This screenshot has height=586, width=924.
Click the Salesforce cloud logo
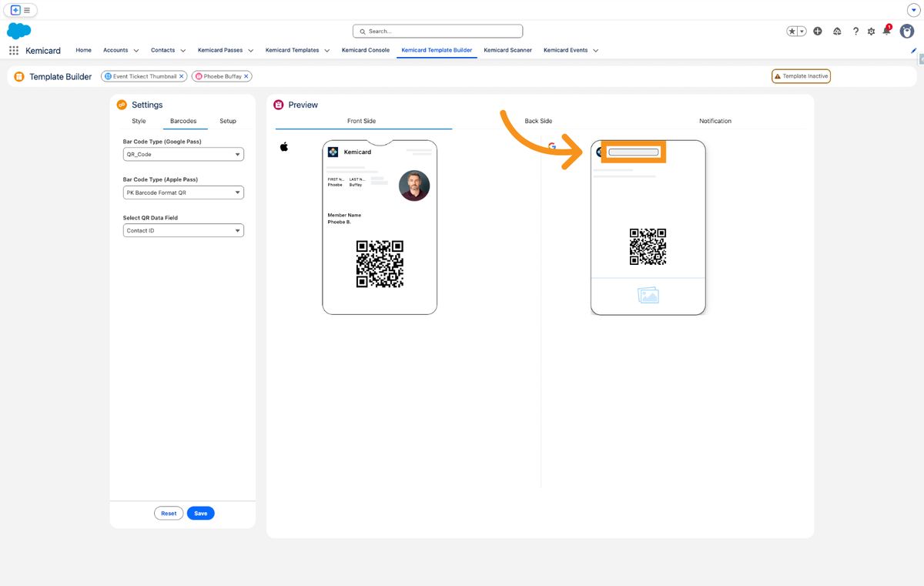click(18, 31)
